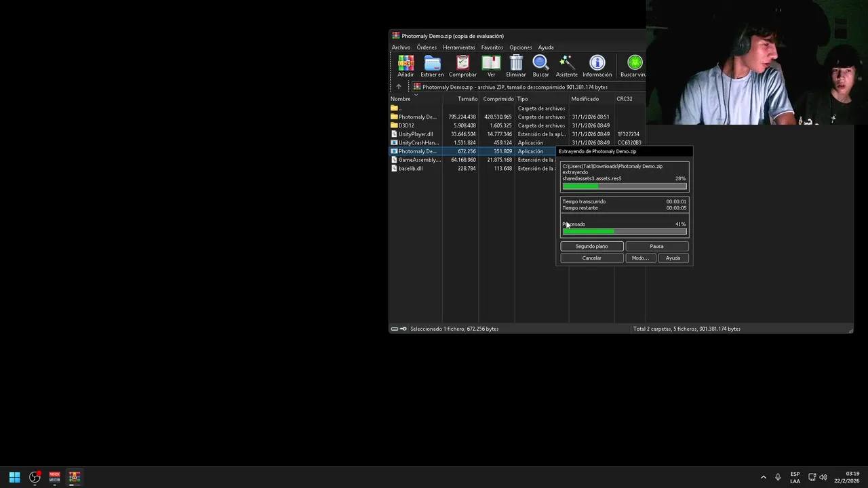The width and height of the screenshot is (868, 488).
Task: Click the archive icon in the address bar
Action: pos(417,87)
